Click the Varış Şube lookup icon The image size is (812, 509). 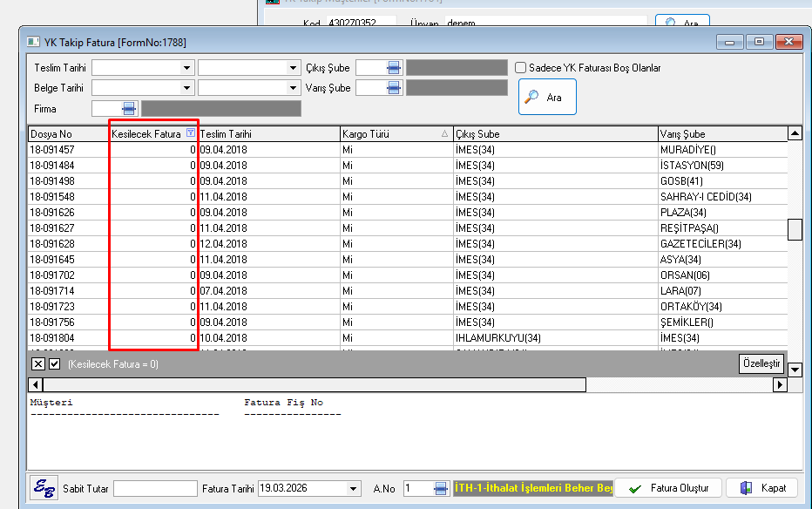[x=394, y=87]
